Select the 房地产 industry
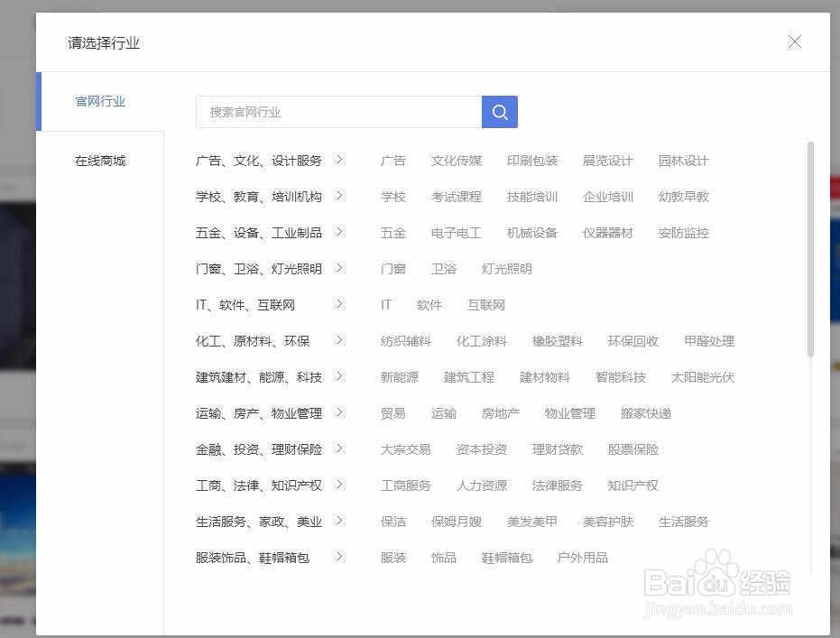Viewport: 840px width, 638px height. point(500,412)
